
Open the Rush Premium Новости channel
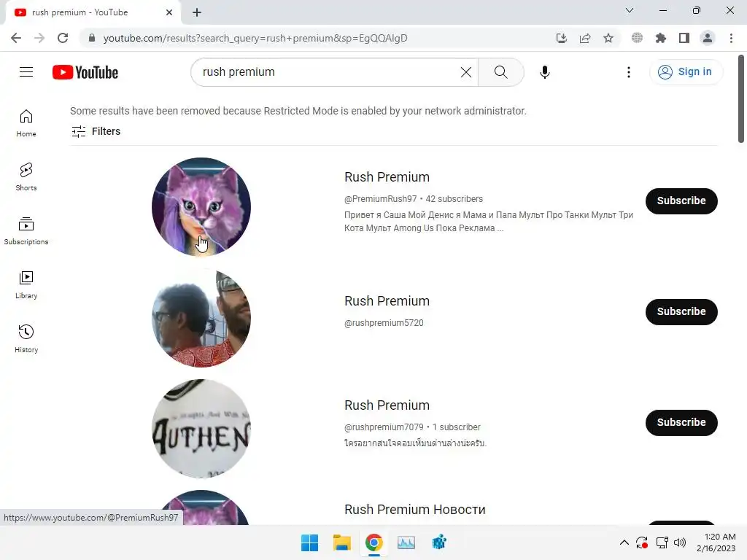coord(414,510)
